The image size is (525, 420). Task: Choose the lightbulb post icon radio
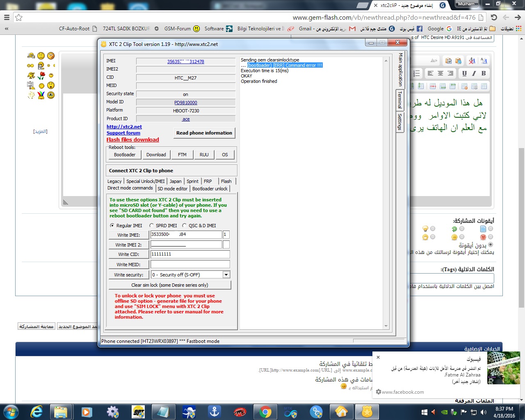pyautogui.click(x=433, y=228)
